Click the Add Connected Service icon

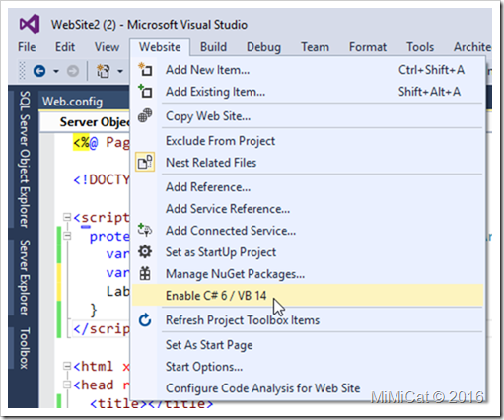tap(145, 230)
